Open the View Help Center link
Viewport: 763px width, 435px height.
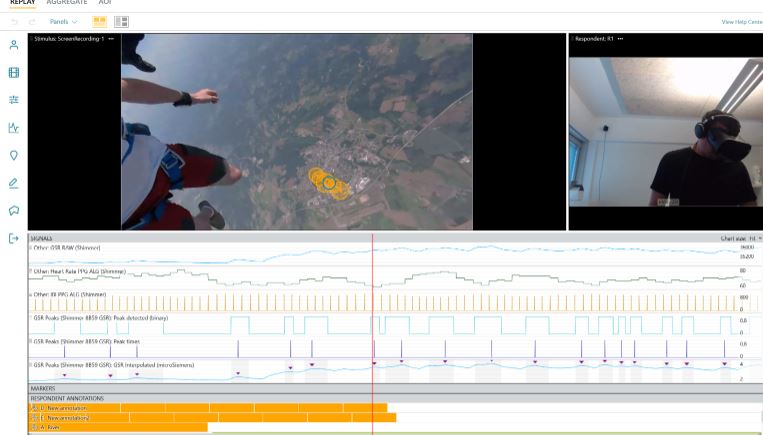pos(742,22)
